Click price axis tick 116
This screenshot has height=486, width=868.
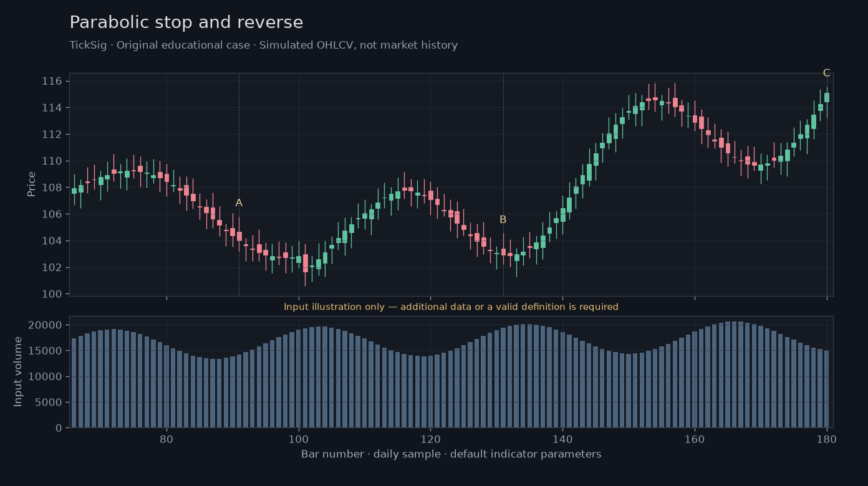52,82
